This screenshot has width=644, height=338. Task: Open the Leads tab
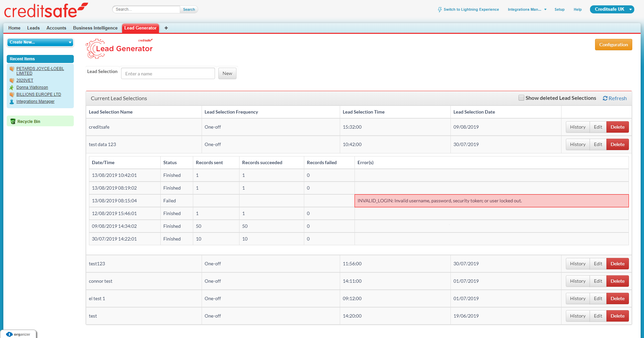pyautogui.click(x=34, y=28)
